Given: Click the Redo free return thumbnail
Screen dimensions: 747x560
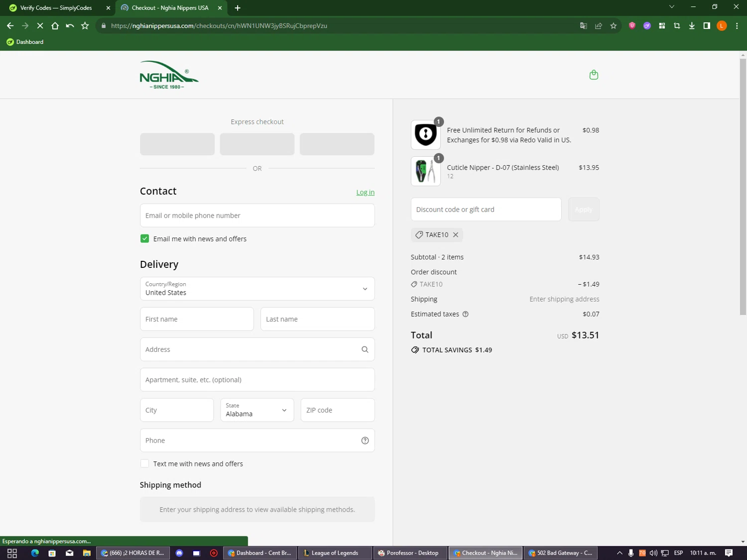Looking at the screenshot, I should point(426,134).
